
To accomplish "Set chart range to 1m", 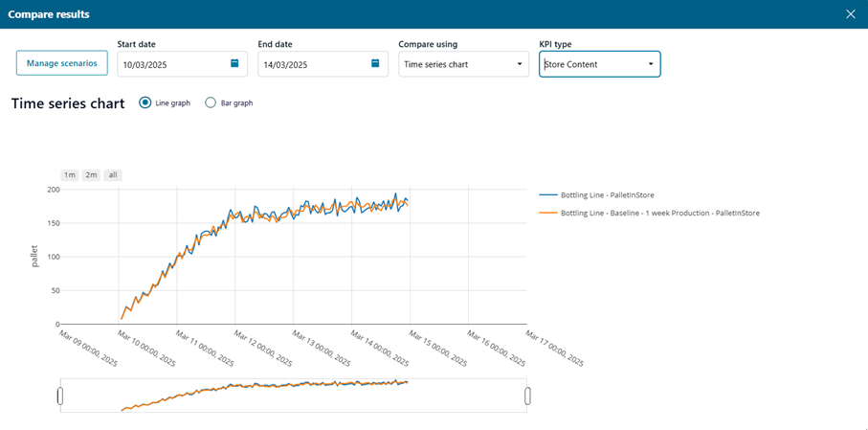I will [69, 175].
